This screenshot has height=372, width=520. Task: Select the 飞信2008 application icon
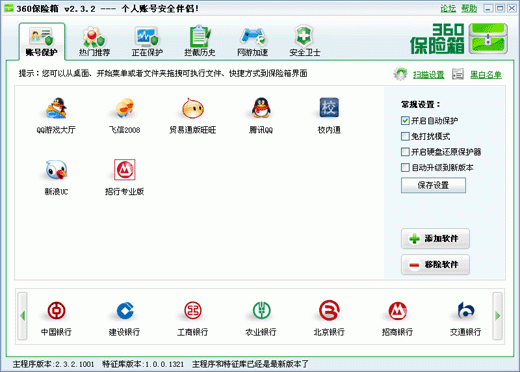point(124,108)
